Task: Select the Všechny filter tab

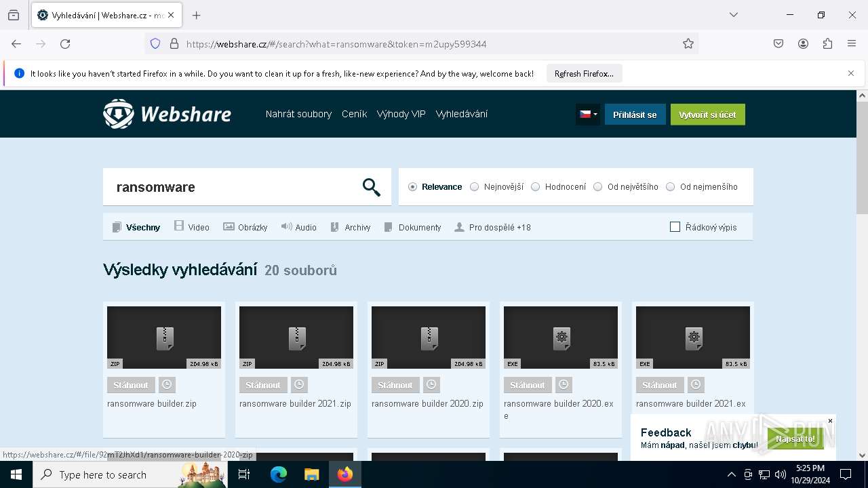Action: pyautogui.click(x=136, y=227)
